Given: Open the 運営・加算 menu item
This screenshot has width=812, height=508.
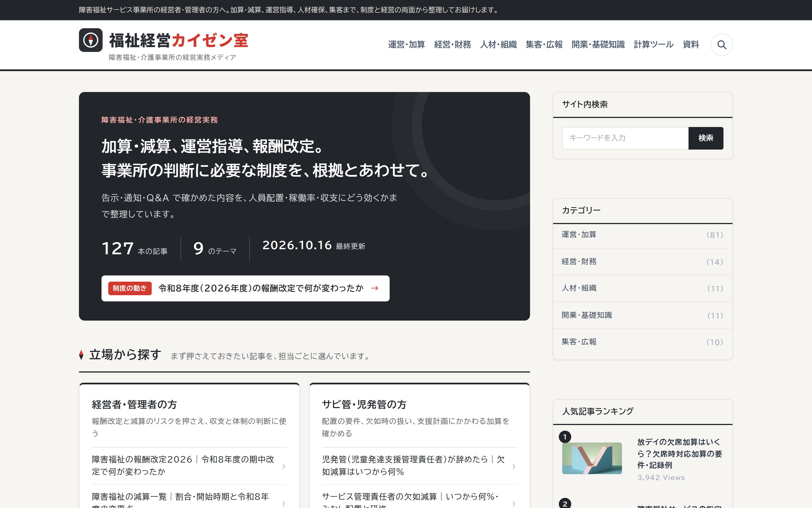Looking at the screenshot, I should click(406, 45).
